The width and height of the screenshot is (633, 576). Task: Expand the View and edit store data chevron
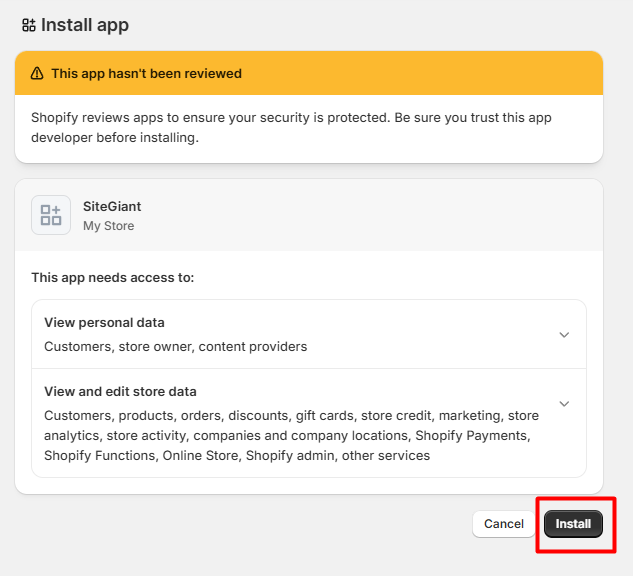click(x=564, y=404)
